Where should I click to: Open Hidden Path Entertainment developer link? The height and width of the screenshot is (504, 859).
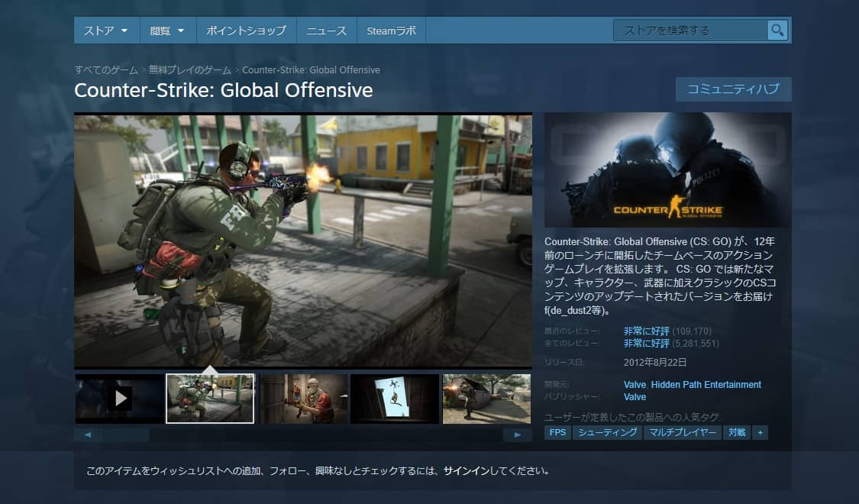pos(706,385)
